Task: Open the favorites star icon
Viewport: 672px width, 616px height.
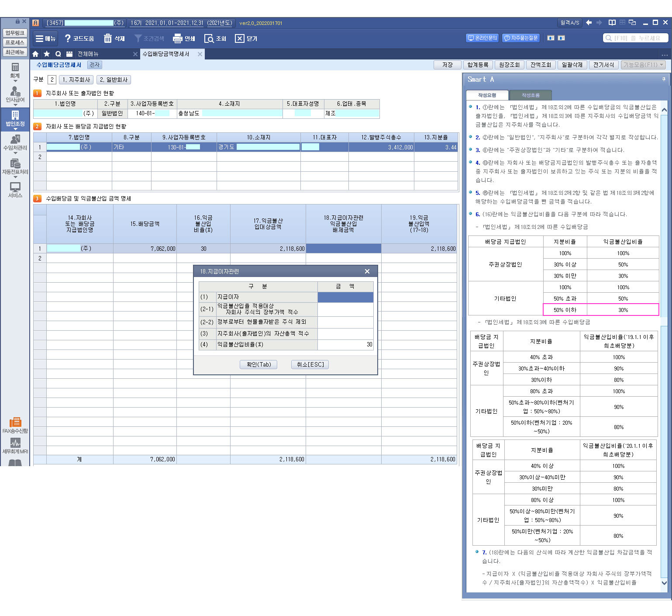Action: tap(47, 54)
